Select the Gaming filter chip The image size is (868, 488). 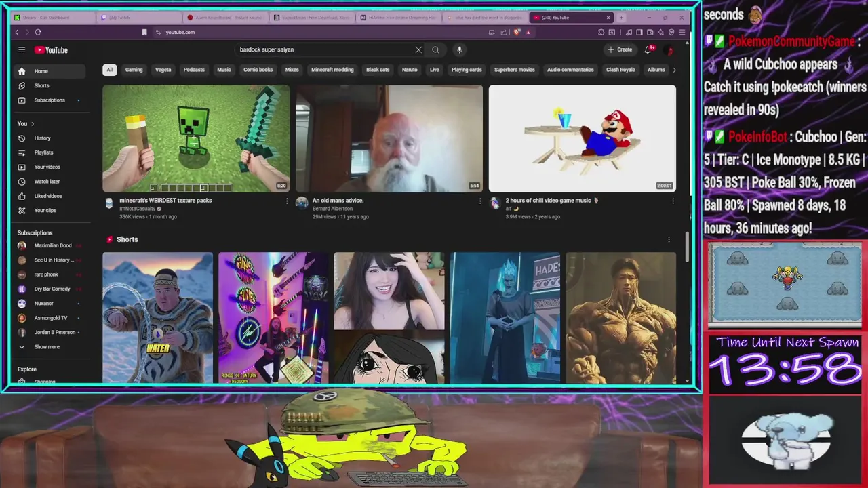(x=134, y=70)
